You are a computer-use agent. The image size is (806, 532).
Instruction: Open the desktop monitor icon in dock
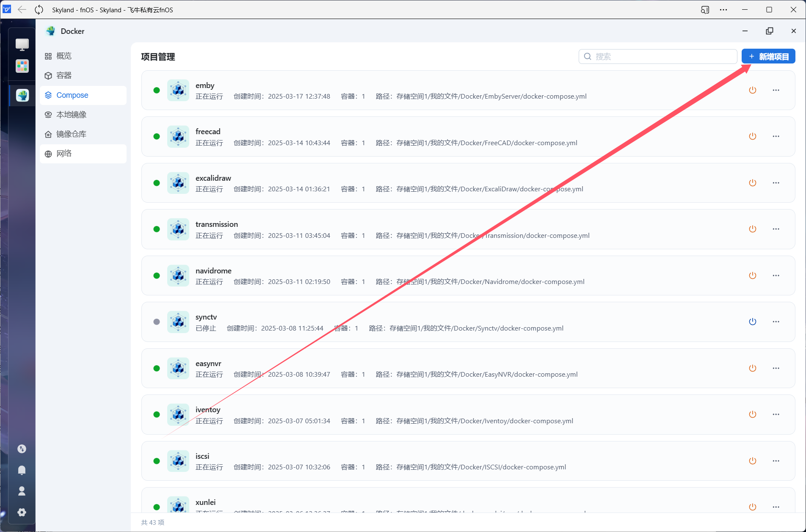(22, 44)
